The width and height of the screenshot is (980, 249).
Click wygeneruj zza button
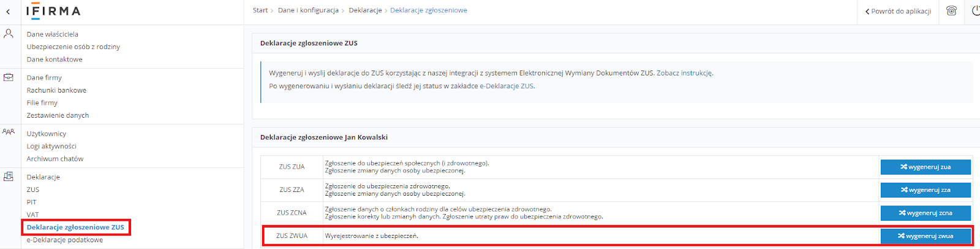[925, 190]
